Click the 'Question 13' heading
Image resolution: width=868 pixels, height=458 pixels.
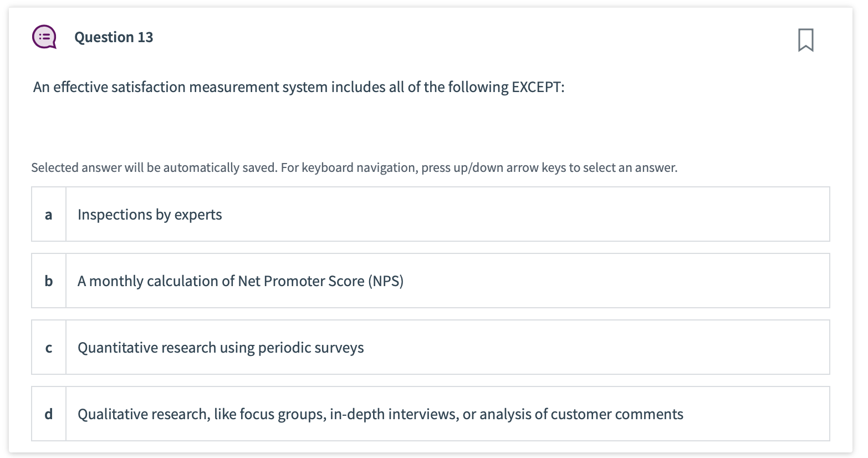click(x=114, y=37)
